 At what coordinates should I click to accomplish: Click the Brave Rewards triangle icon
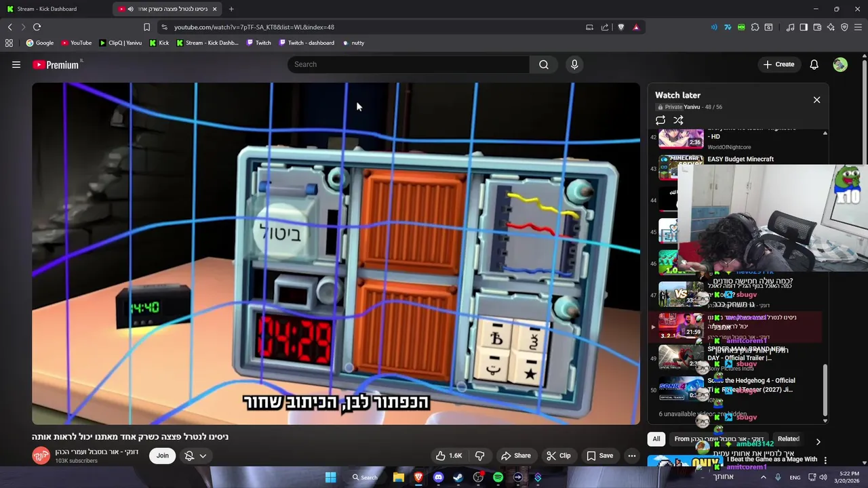[x=636, y=27]
